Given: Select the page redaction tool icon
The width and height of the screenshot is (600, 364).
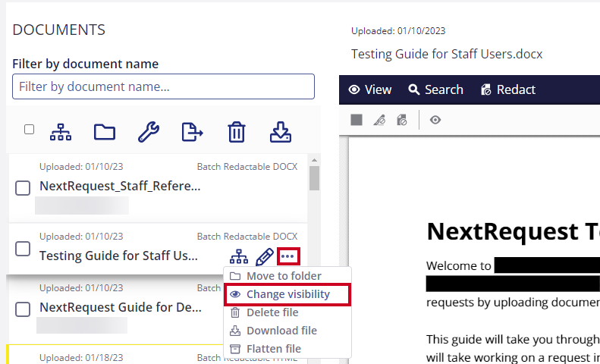Looking at the screenshot, I should (402, 120).
